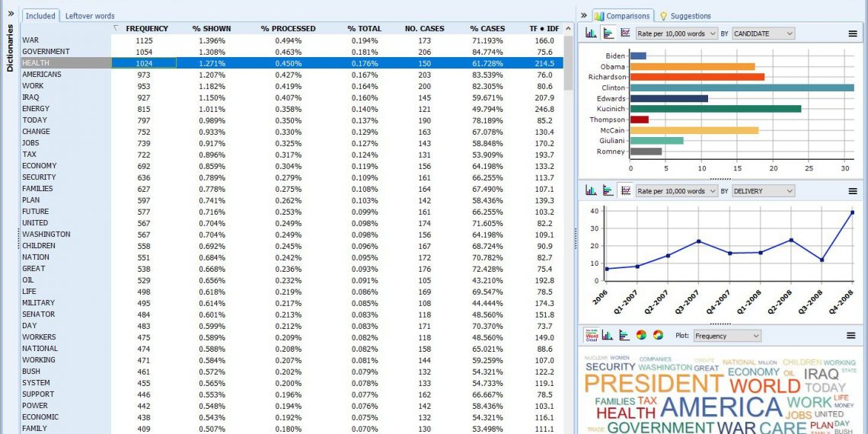This screenshot has height=434, width=868.
Task: Select horizontal bar chart in delivery panel
Action: 608,191
